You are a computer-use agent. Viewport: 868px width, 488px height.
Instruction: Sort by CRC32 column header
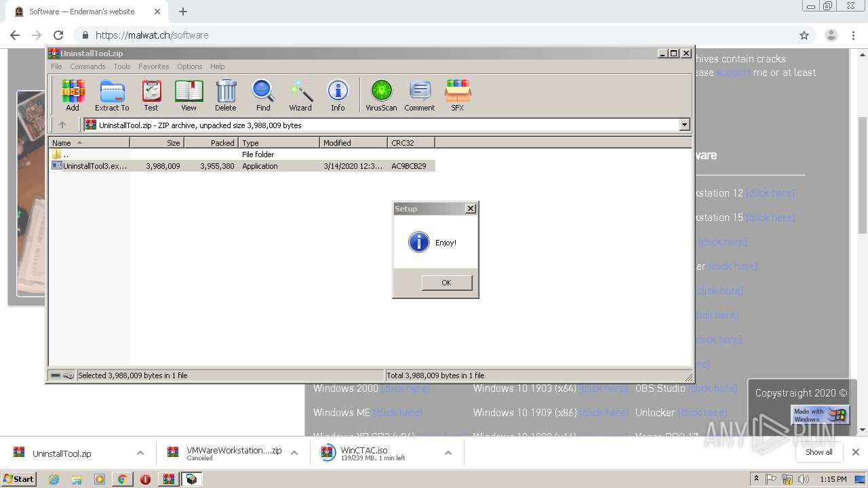411,142
